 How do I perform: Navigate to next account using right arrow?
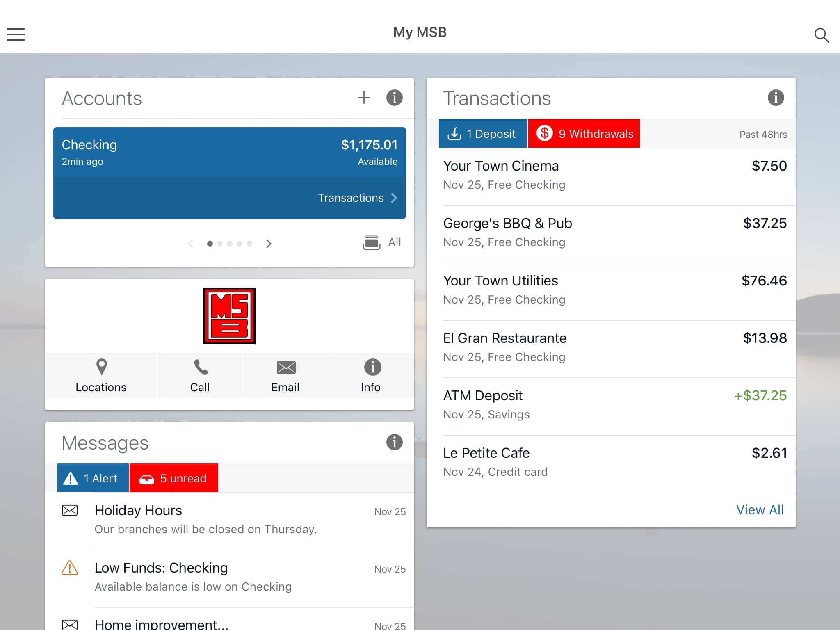[x=269, y=243]
